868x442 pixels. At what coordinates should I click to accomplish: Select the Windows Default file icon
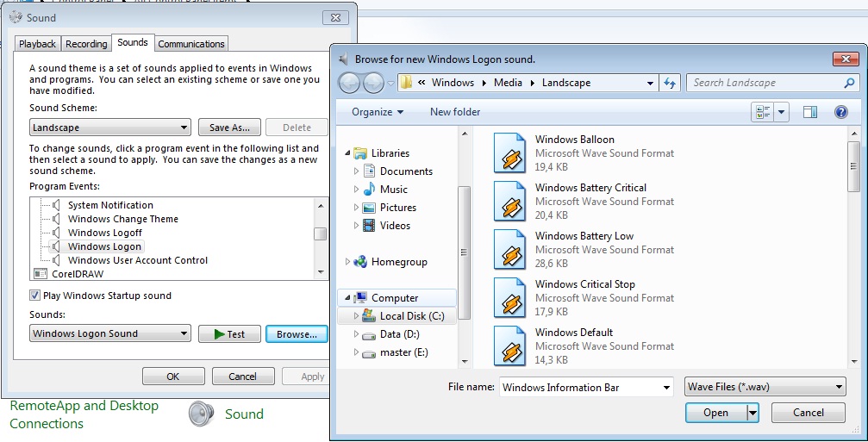[x=509, y=346]
